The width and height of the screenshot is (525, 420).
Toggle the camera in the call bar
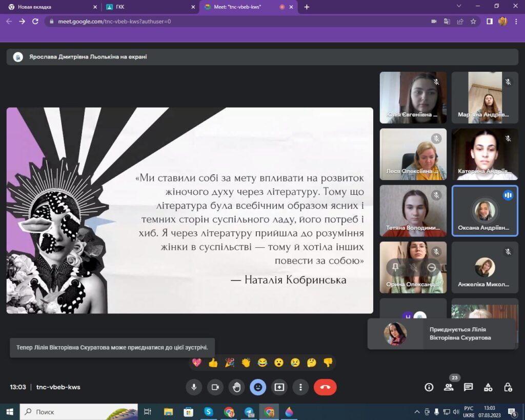[x=215, y=387]
